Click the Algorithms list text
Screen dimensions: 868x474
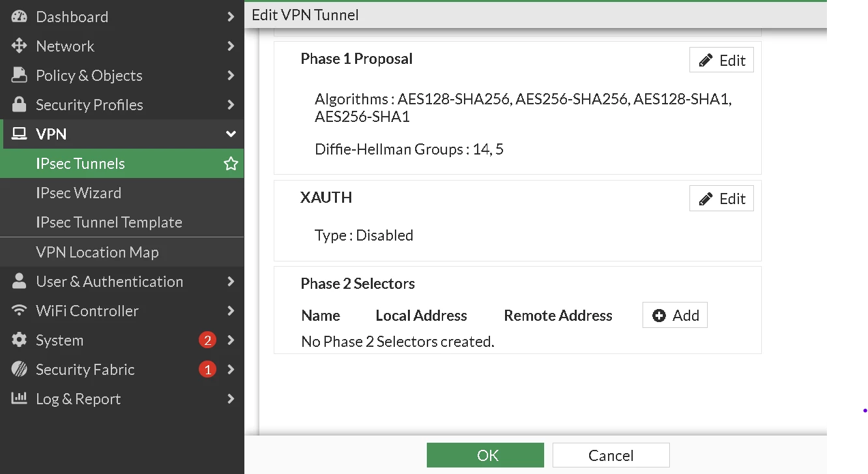523,108
